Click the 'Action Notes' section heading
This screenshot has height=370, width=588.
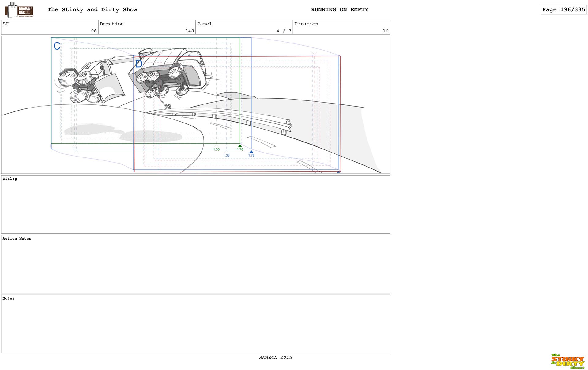point(17,239)
